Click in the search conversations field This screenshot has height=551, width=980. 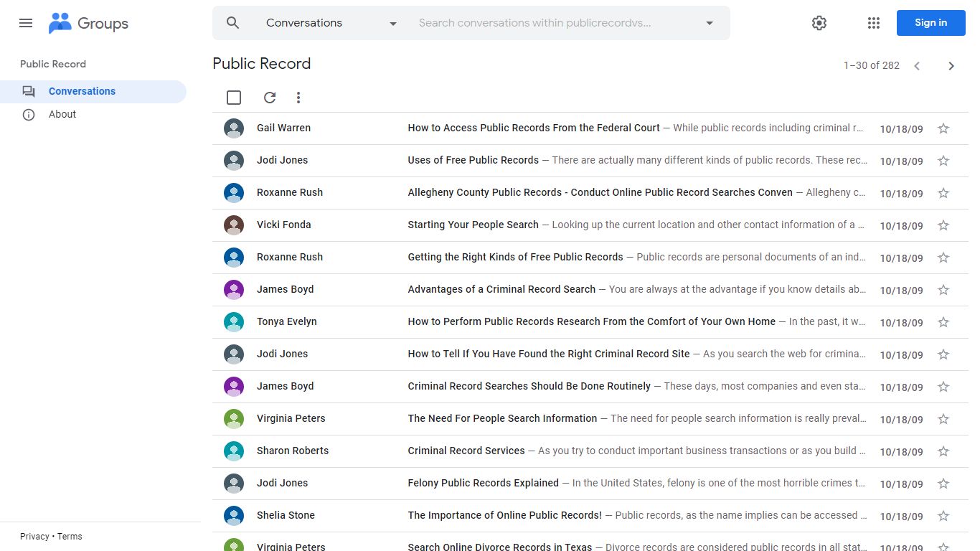click(x=552, y=23)
